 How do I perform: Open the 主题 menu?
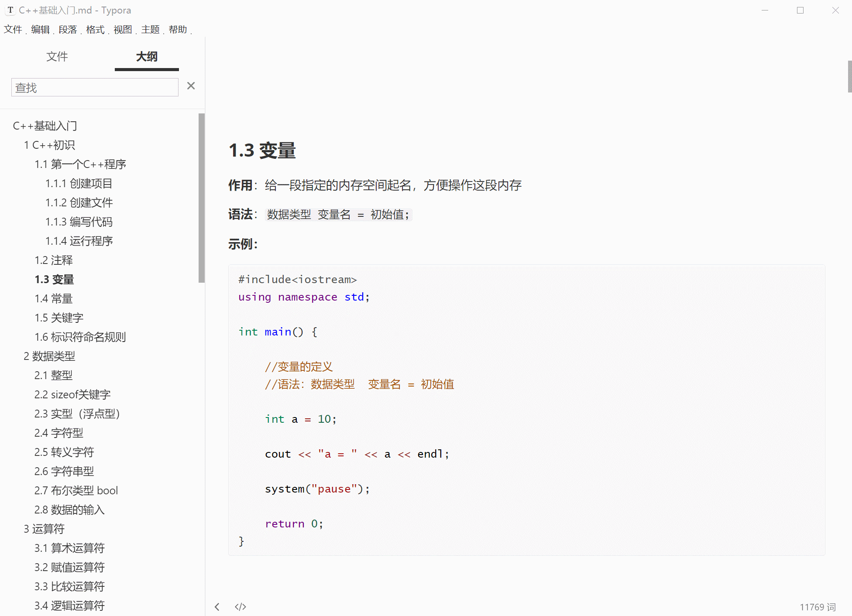[x=150, y=29]
